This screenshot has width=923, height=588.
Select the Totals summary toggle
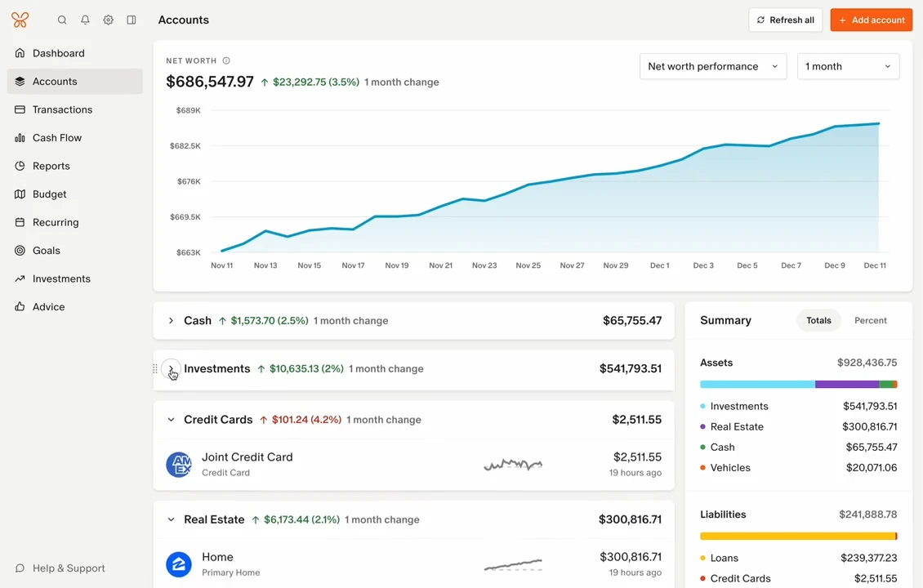point(818,320)
